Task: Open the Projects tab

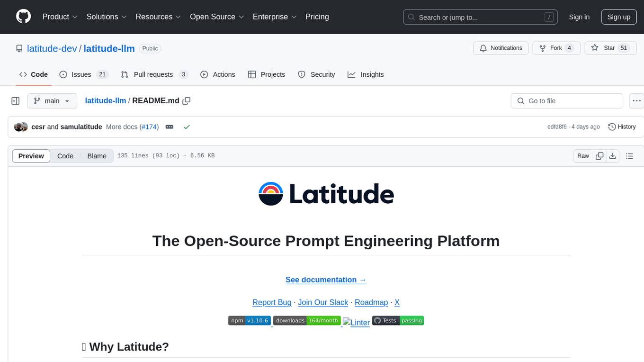Action: coord(267,74)
